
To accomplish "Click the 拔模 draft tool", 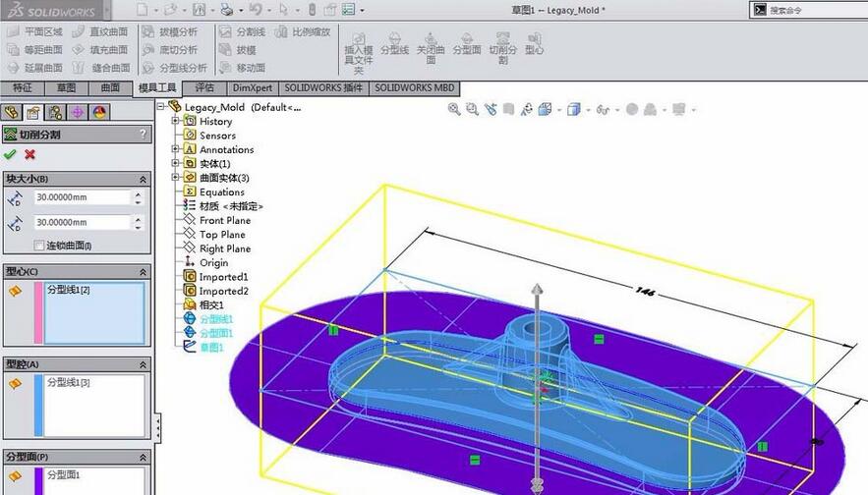I will (238, 50).
